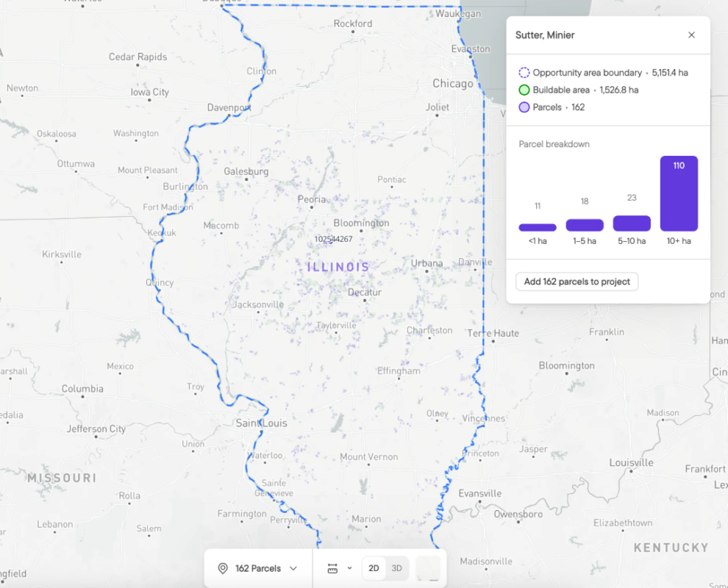Image resolution: width=728 pixels, height=588 pixels.
Task: Open the 162 Parcels dropdown
Action: coord(257,568)
